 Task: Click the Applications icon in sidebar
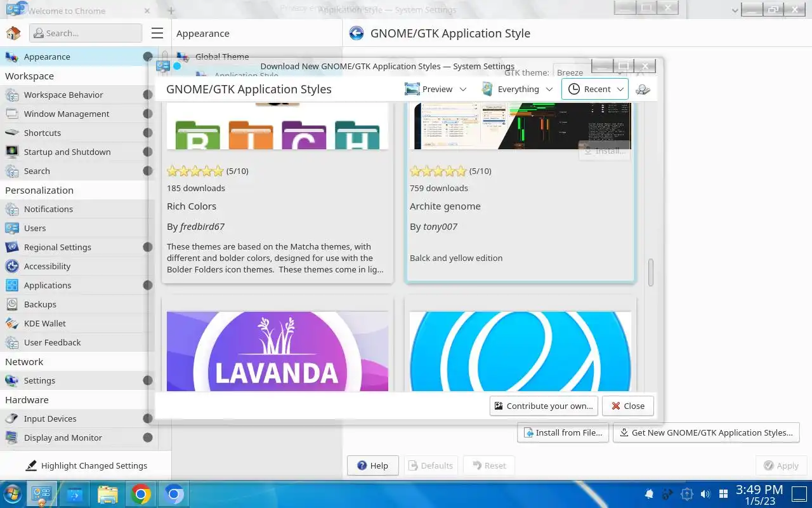11,285
